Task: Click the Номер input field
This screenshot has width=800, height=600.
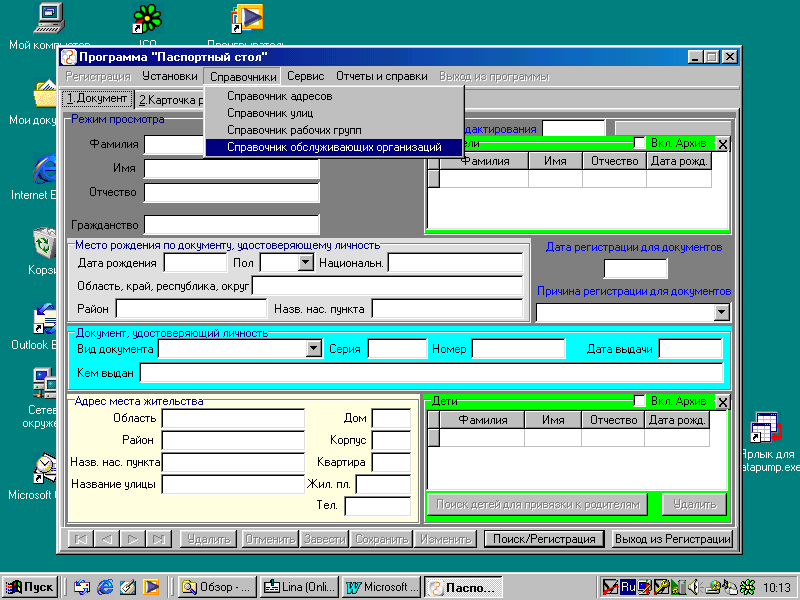Action: 518,349
